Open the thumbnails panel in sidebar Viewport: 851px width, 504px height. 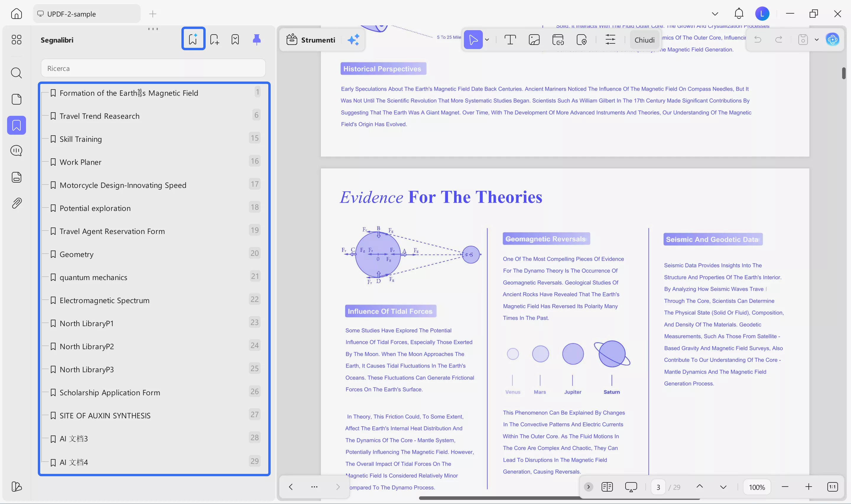[x=16, y=99]
